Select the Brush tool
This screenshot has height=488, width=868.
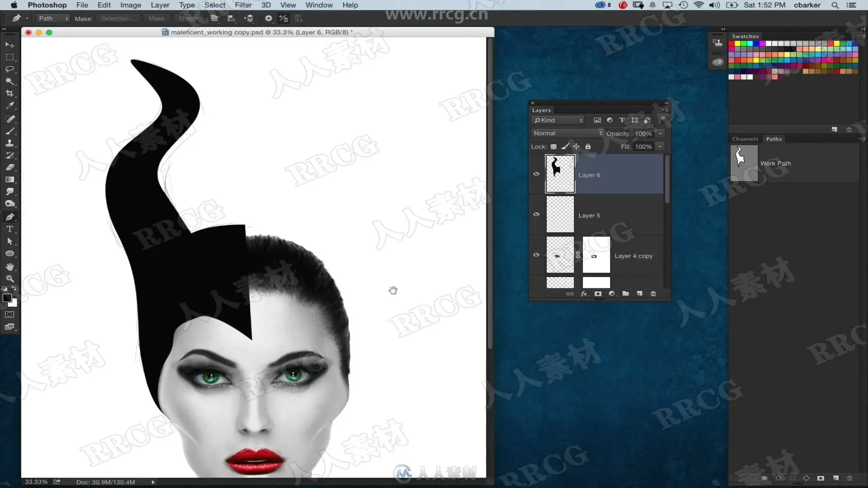[9, 131]
